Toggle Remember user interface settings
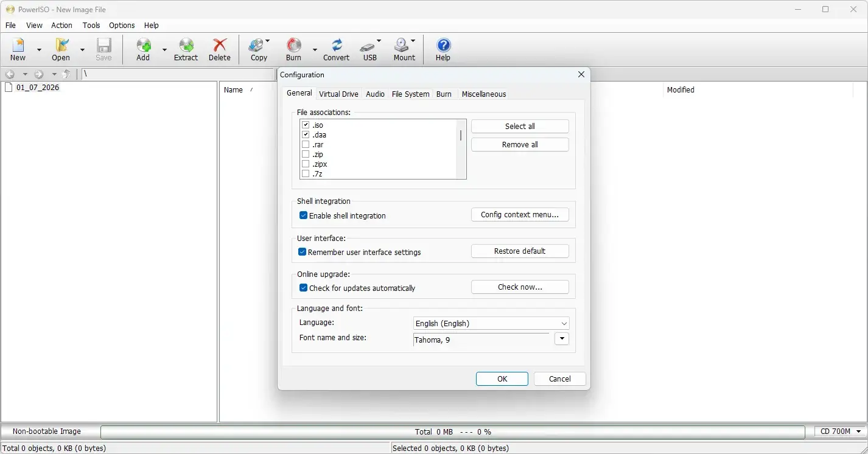This screenshot has height=454, width=868. pos(302,252)
